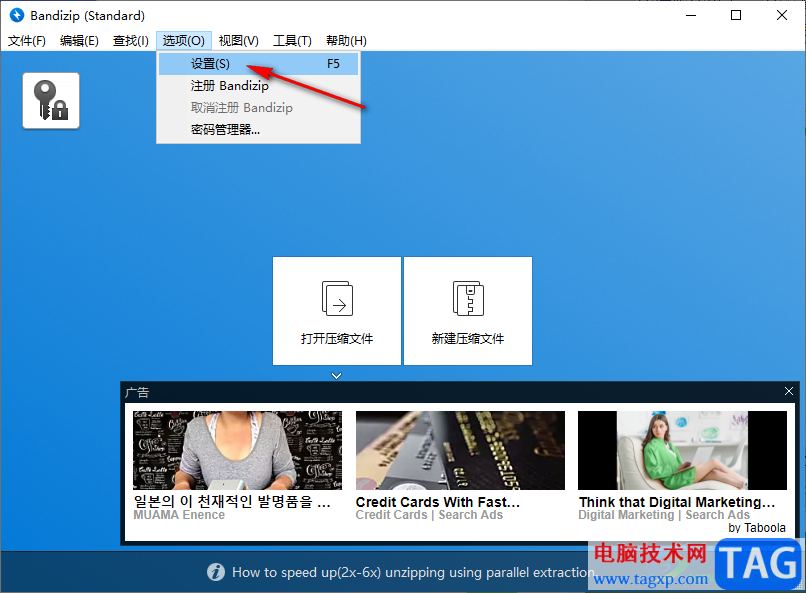Viewport: 806px width, 593px height.
Task: Click the Korean ad headline text
Action: [231, 502]
